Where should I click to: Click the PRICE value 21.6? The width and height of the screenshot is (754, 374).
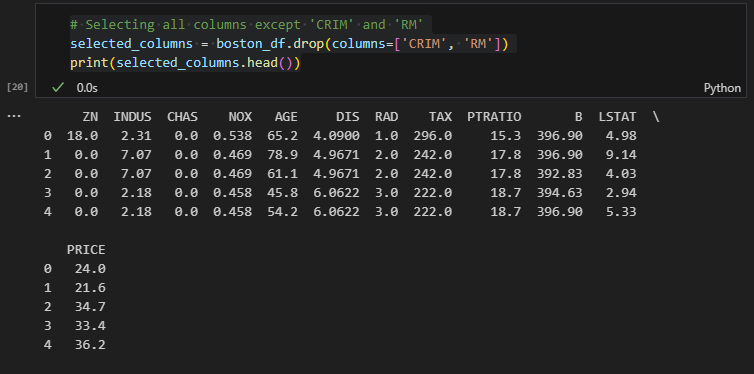(90, 288)
